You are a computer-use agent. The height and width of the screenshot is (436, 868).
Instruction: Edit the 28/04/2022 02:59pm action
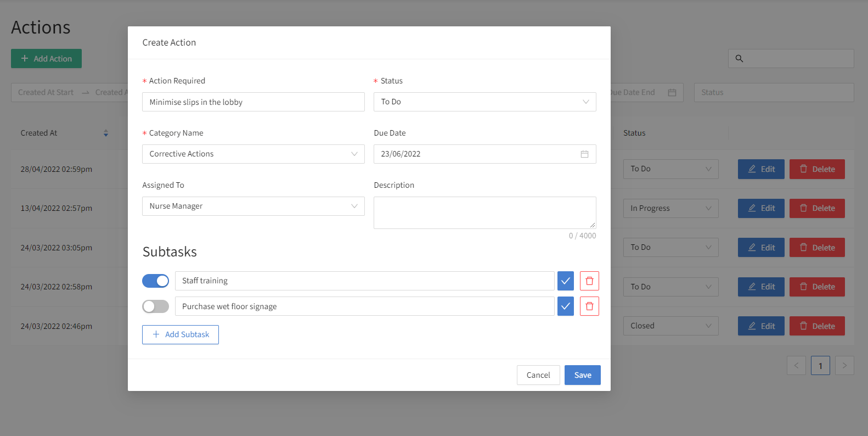pyautogui.click(x=761, y=169)
